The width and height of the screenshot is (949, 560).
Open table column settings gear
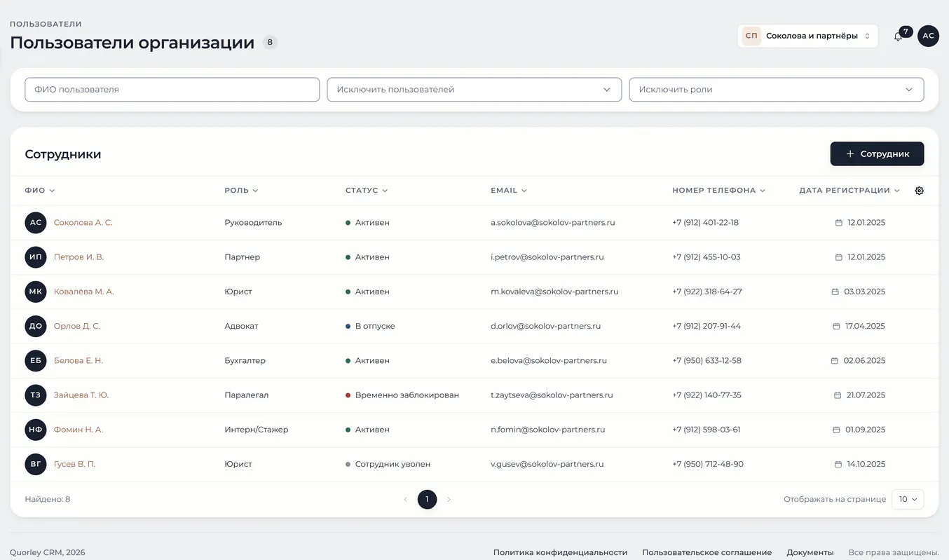(x=920, y=191)
